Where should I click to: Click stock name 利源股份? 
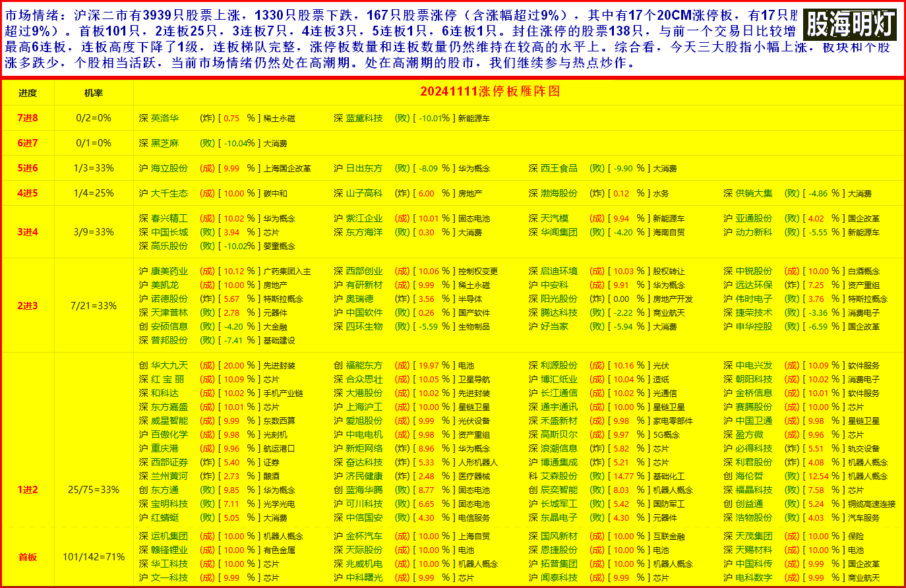click(559, 365)
